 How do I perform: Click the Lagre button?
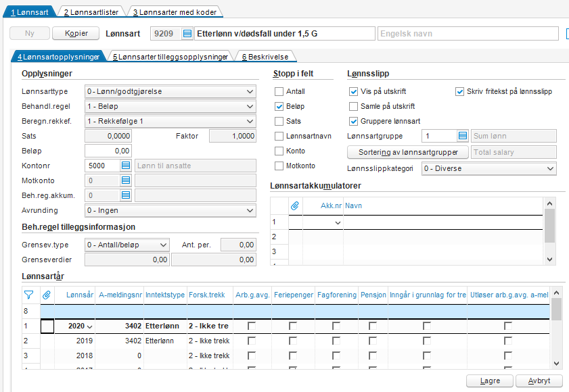click(490, 381)
